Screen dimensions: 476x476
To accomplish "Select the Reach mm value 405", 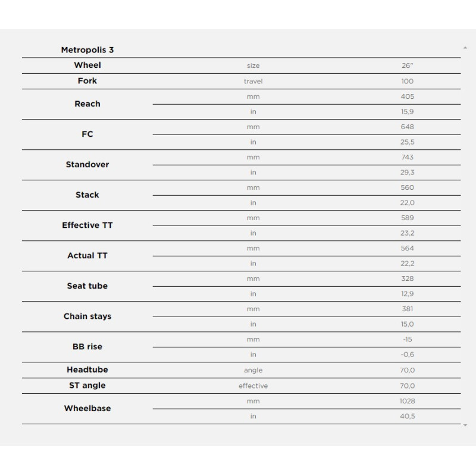I will coord(408,96).
